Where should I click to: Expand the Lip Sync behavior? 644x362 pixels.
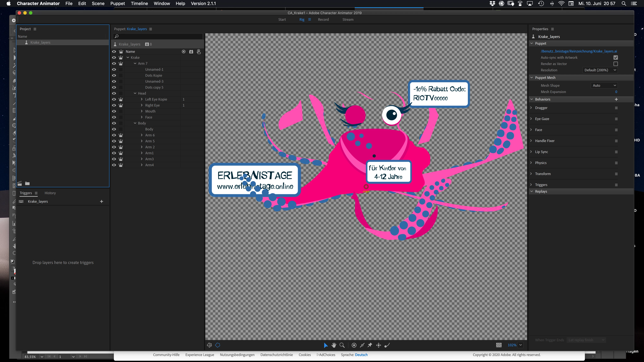tap(531, 152)
